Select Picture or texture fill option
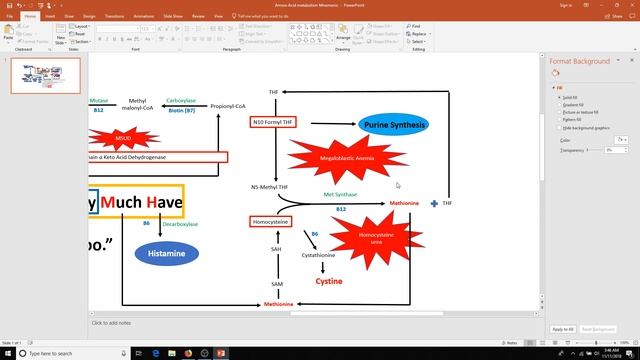The height and width of the screenshot is (360, 640). pos(578,112)
